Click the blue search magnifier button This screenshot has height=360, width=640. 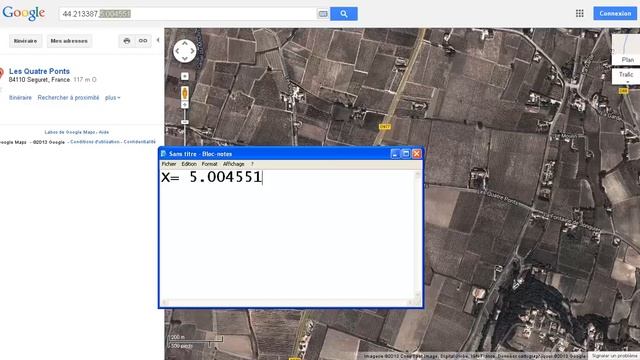tap(344, 14)
